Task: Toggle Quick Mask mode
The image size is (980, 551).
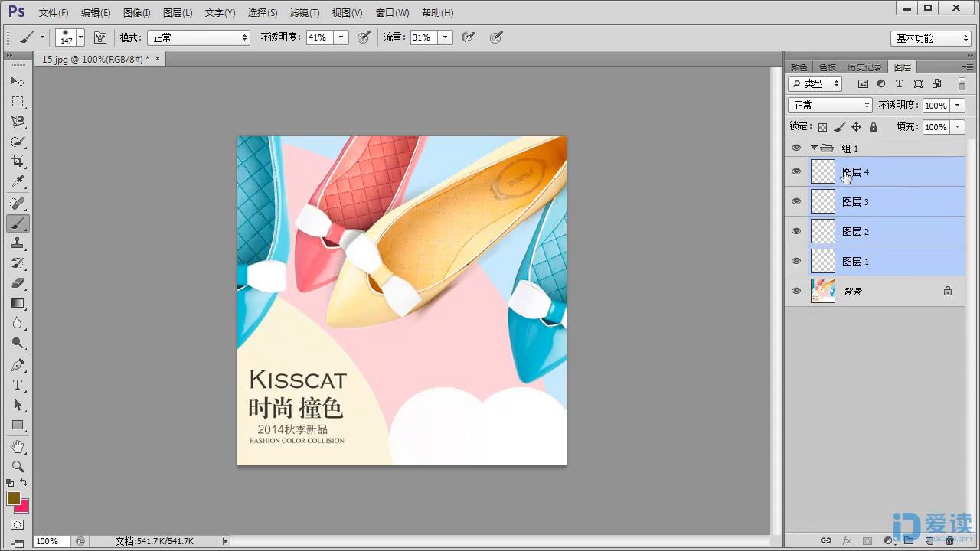Action: point(18,525)
